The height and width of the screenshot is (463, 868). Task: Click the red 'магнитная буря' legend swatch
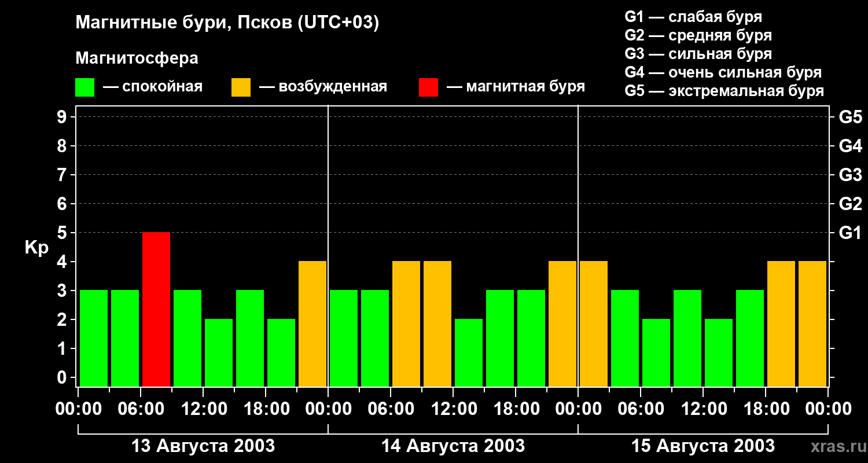[428, 87]
